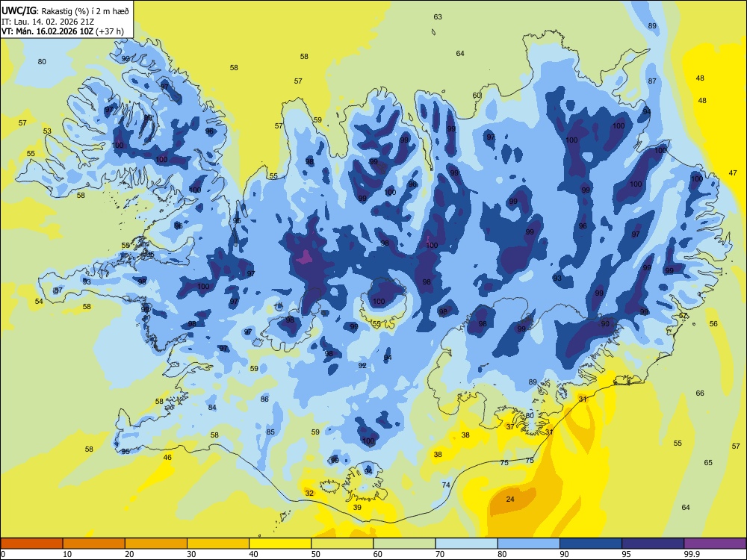Click the humidity value '86' on the map
The height and width of the screenshot is (560, 747).
(265, 399)
